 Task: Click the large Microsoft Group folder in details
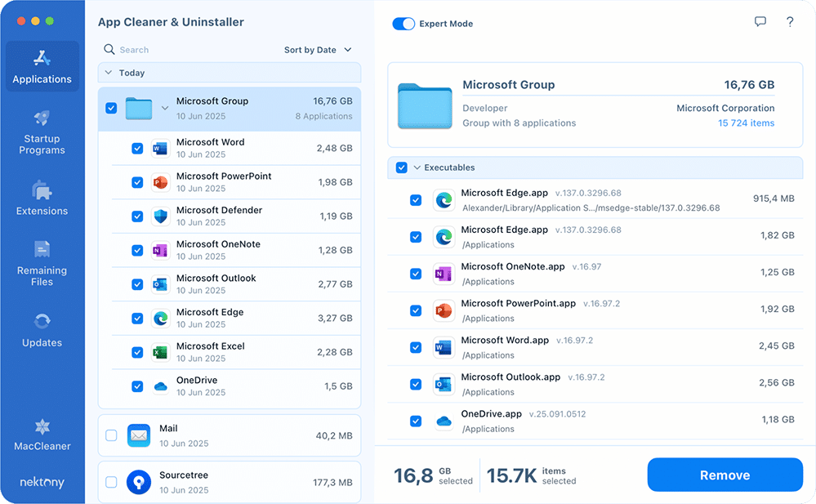coord(426,105)
